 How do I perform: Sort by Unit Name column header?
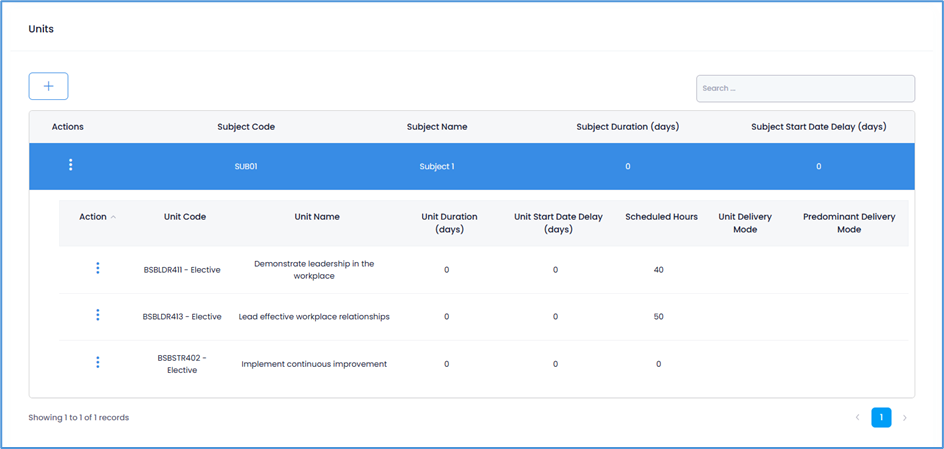tap(317, 217)
